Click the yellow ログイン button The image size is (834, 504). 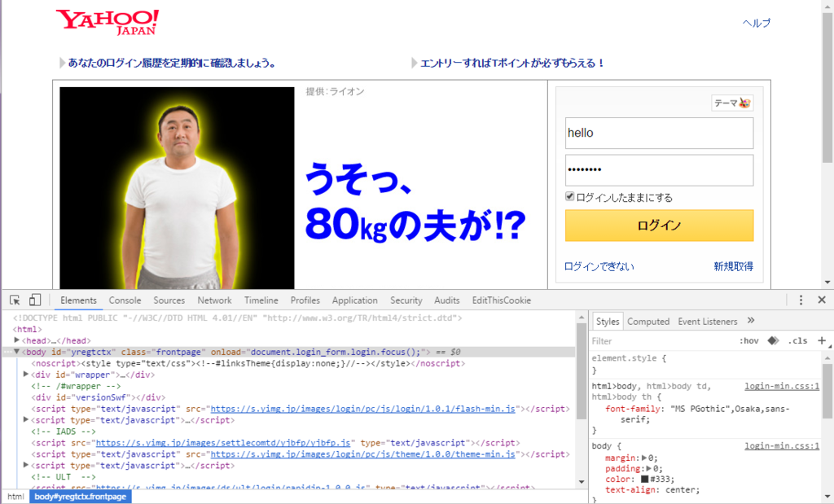tap(659, 226)
